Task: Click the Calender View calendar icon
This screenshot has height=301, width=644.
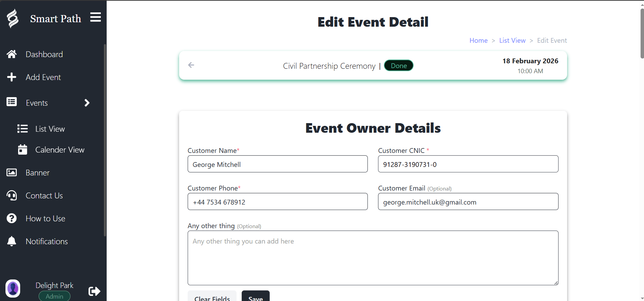Action: click(x=23, y=150)
